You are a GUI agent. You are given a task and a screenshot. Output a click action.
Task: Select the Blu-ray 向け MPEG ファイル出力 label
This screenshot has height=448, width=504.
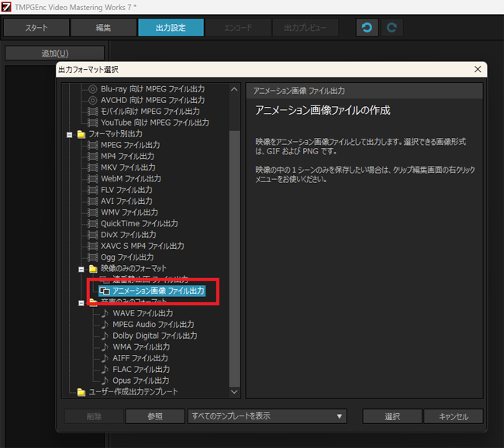(x=153, y=89)
